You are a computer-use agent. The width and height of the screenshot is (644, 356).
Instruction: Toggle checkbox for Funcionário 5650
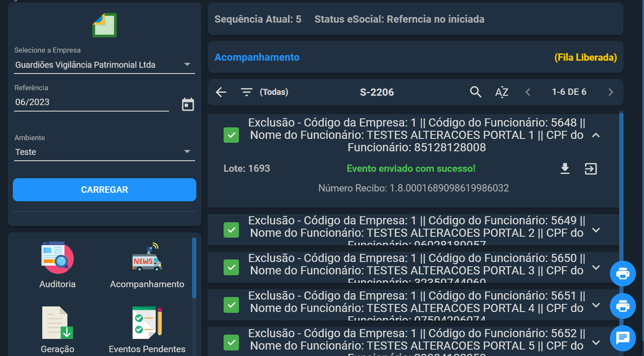click(x=231, y=268)
